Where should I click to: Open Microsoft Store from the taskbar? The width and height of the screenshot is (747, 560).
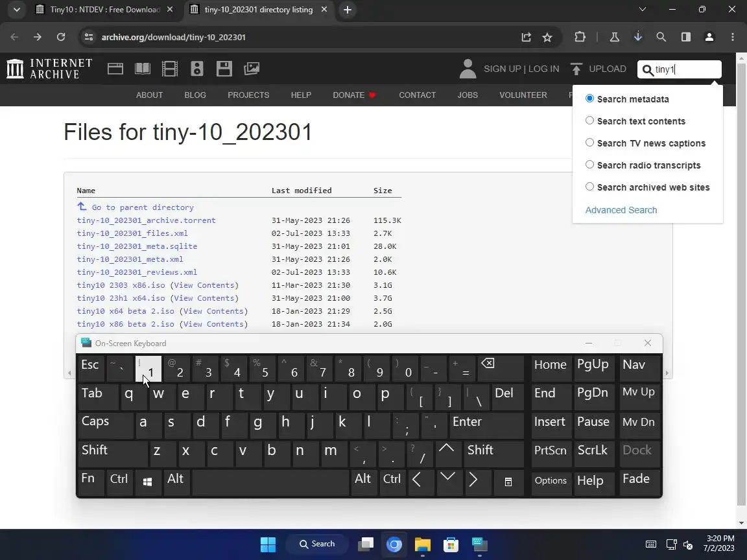(451, 544)
